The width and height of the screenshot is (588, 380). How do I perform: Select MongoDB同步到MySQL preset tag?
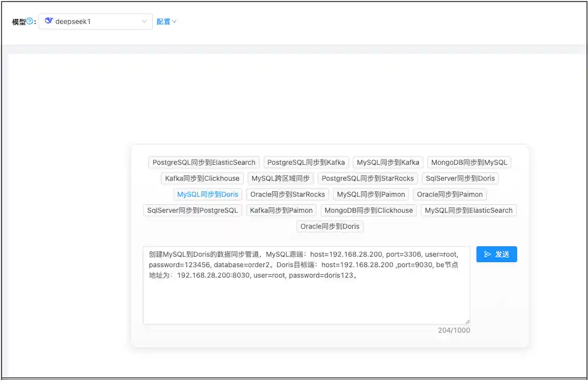(x=469, y=162)
